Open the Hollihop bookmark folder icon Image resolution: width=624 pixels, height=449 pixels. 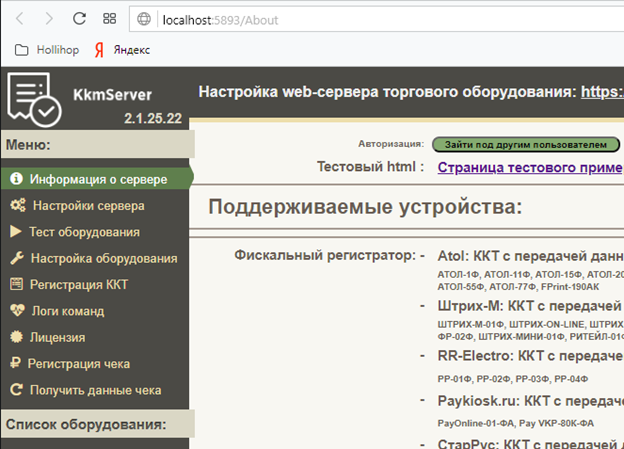point(21,50)
